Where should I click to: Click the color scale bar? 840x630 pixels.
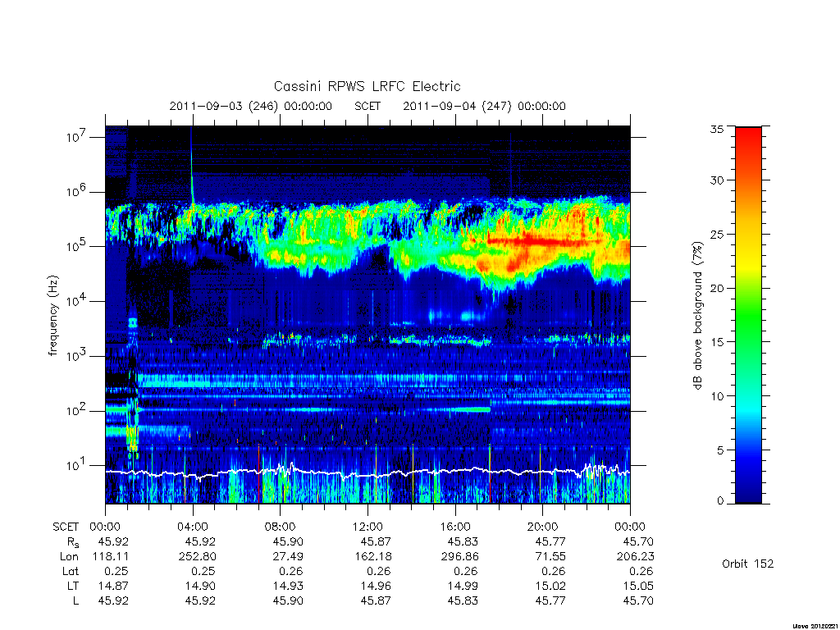[748, 315]
